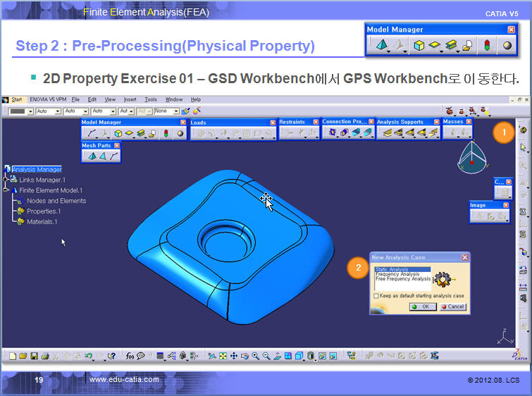
Task: Click the green cube 3D Property icon in the slide header Model Manager
Action: tap(419, 45)
